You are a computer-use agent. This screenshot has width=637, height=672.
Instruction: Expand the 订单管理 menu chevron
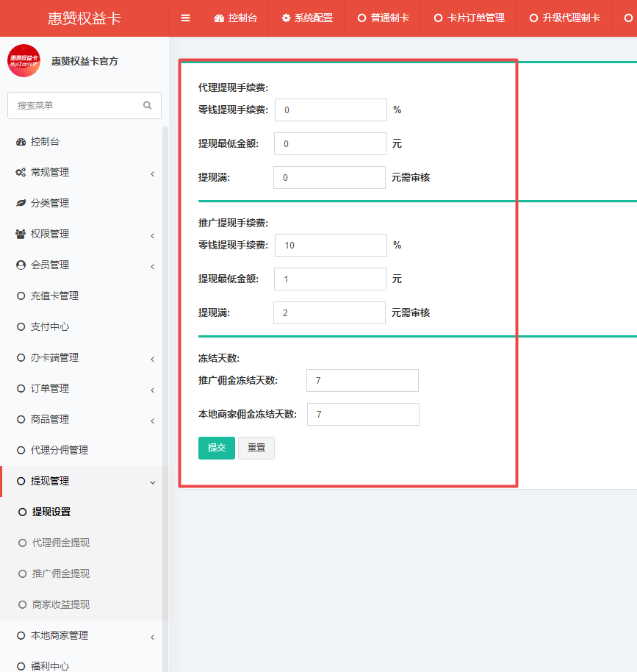[x=153, y=390]
